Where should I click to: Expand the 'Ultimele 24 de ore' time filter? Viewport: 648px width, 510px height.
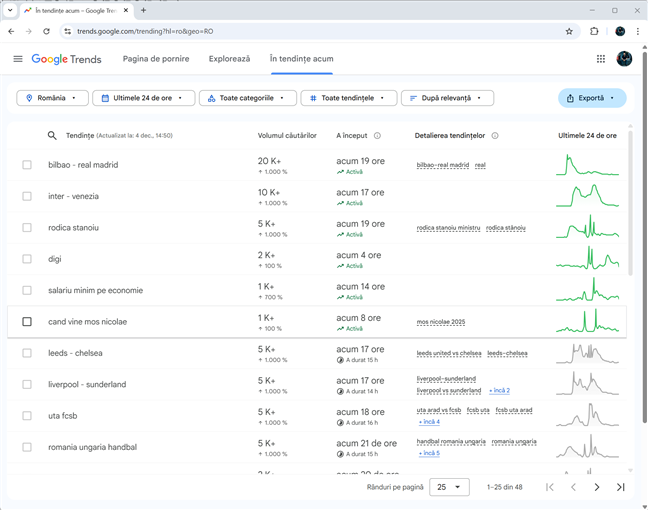click(144, 98)
